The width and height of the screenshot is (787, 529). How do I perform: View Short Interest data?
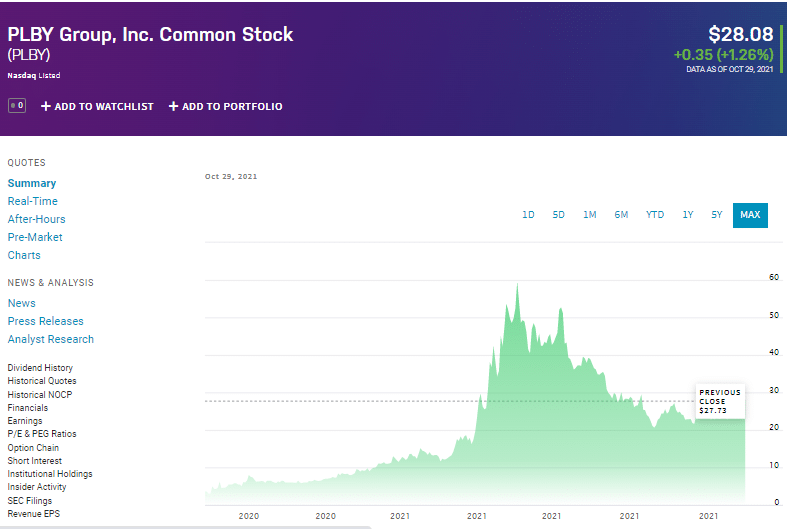pyautogui.click(x=35, y=461)
